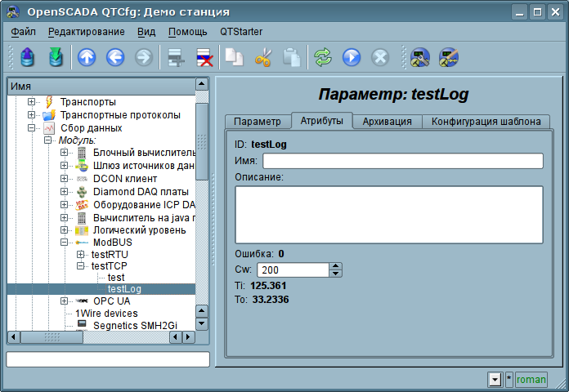Click the roman user button in status bar
This screenshot has width=569, height=392.
(x=531, y=380)
